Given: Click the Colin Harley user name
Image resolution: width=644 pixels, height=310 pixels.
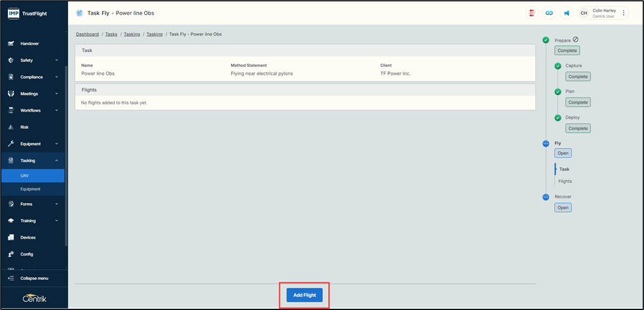Looking at the screenshot, I should tap(604, 10).
